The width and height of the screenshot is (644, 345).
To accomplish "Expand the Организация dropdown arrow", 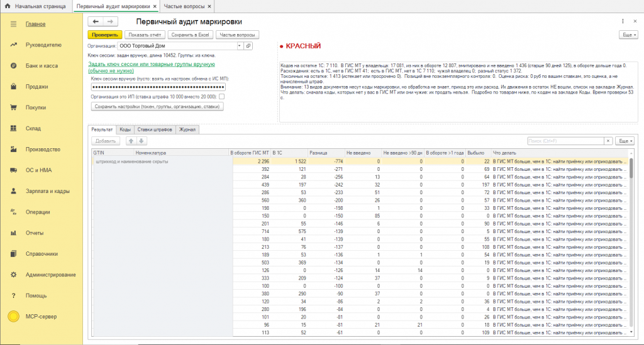I will [x=240, y=46].
